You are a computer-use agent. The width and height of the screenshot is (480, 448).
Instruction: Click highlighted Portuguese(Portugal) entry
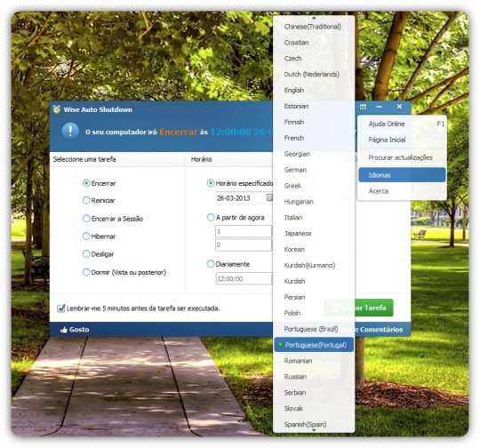[314, 345]
